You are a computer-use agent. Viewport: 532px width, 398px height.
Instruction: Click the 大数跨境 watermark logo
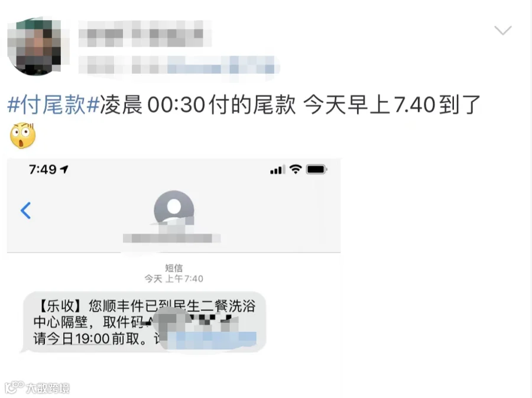(37, 388)
